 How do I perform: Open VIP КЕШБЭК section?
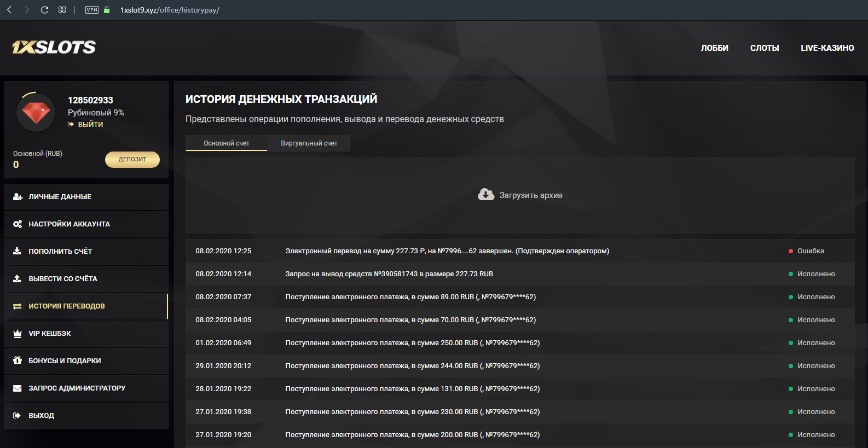pyautogui.click(x=86, y=334)
